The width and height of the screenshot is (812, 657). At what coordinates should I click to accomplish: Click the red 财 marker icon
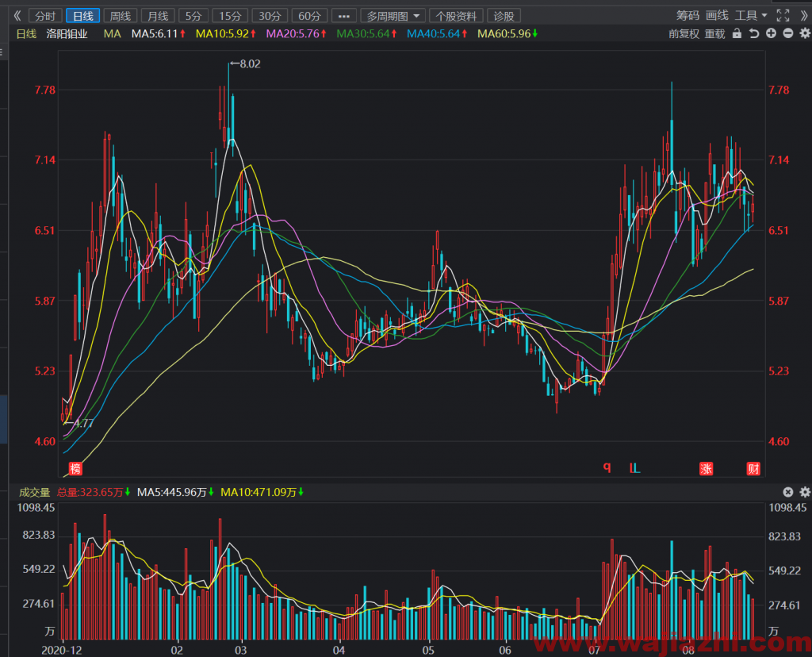[753, 469]
